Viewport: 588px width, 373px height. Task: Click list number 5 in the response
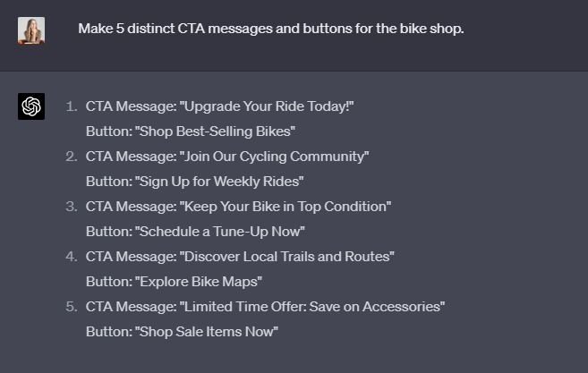point(72,307)
